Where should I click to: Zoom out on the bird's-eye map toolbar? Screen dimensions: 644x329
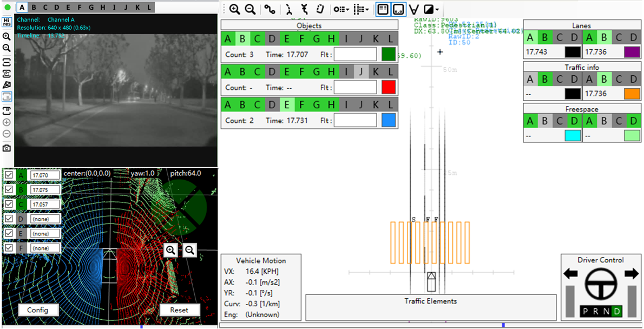click(250, 9)
